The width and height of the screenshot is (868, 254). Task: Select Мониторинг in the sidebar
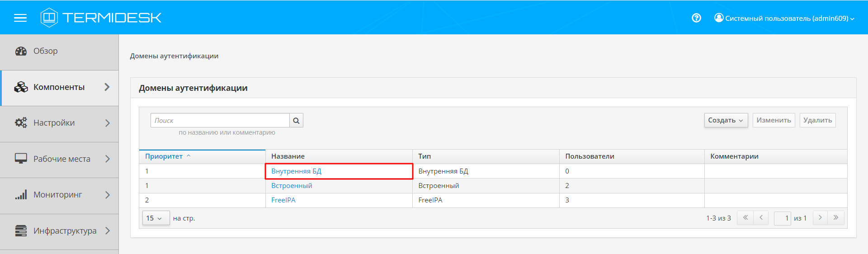click(59, 195)
